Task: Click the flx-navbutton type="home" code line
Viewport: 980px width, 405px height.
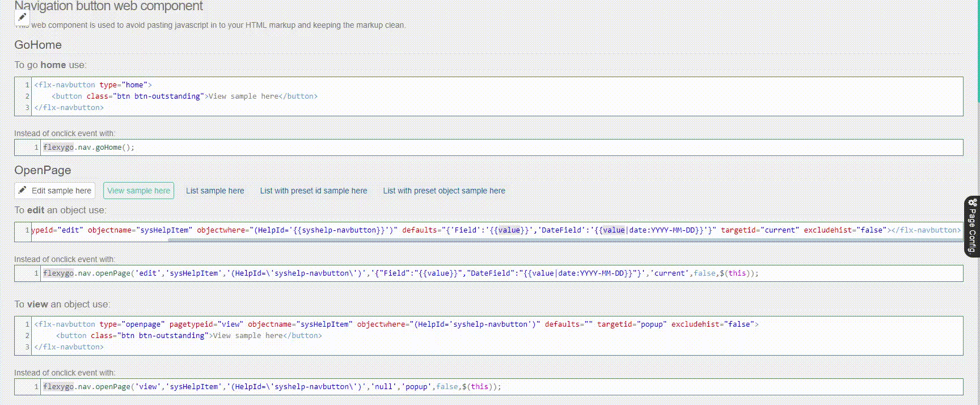Action: coord(93,85)
